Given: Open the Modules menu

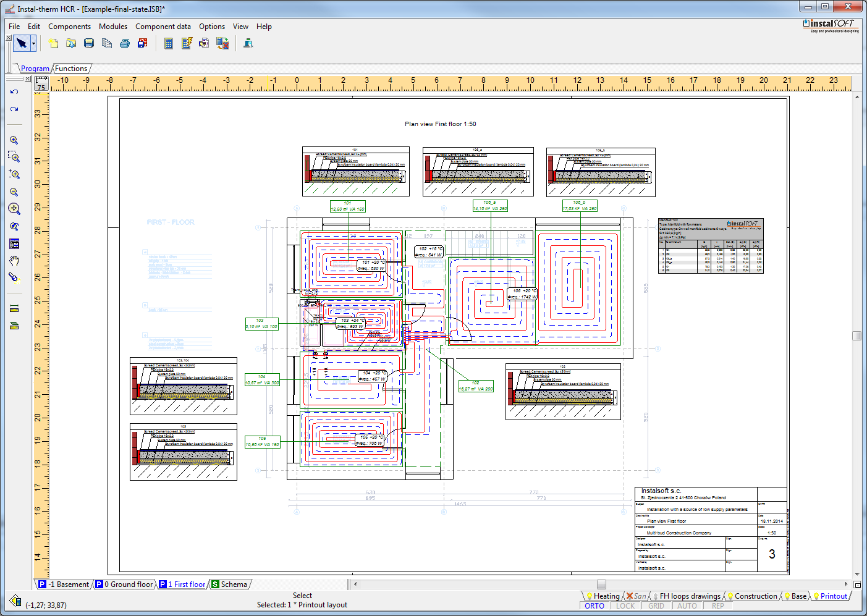Looking at the screenshot, I should tap(113, 27).
